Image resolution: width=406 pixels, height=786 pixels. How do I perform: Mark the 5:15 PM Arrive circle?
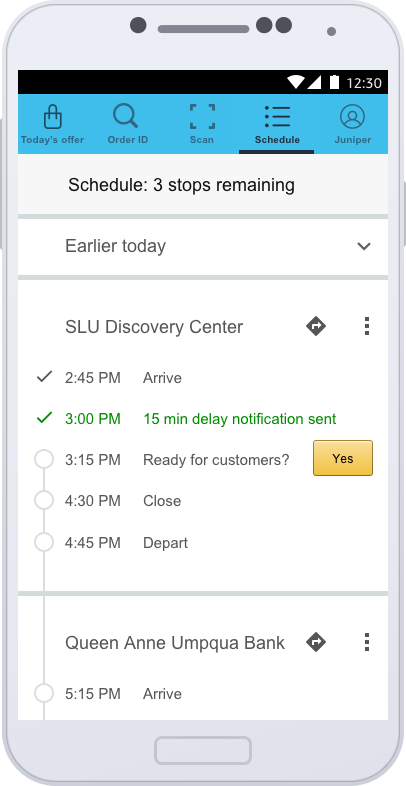click(44, 694)
